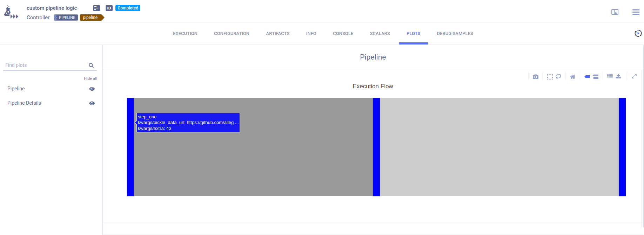Switch to the SCALARS tab
The height and width of the screenshot is (235, 644).
380,34
